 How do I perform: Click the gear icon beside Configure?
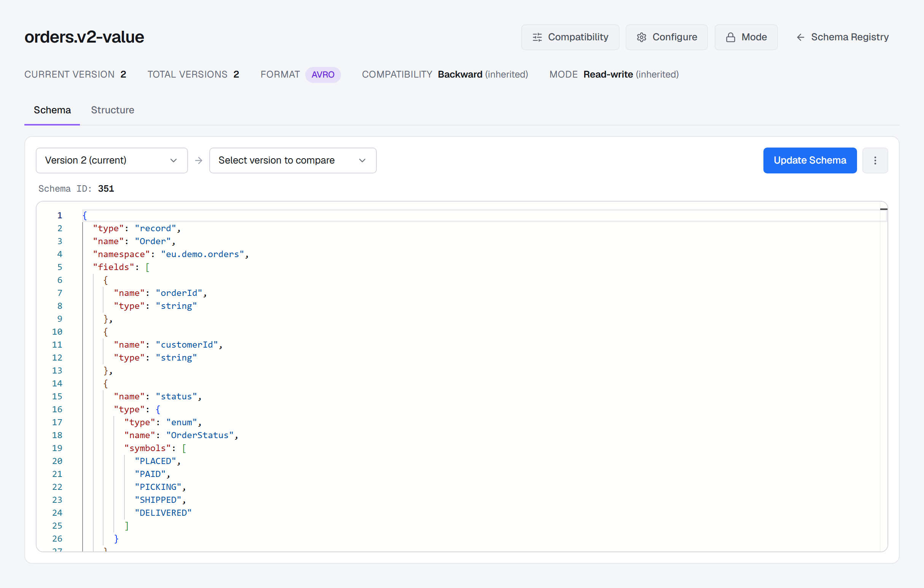[x=641, y=37]
